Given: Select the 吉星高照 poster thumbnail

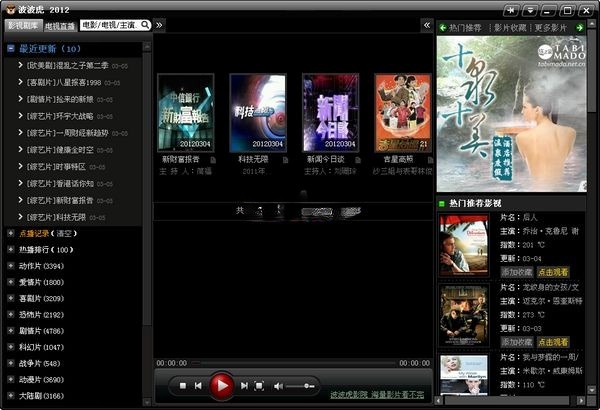Looking at the screenshot, I should 403,113.
